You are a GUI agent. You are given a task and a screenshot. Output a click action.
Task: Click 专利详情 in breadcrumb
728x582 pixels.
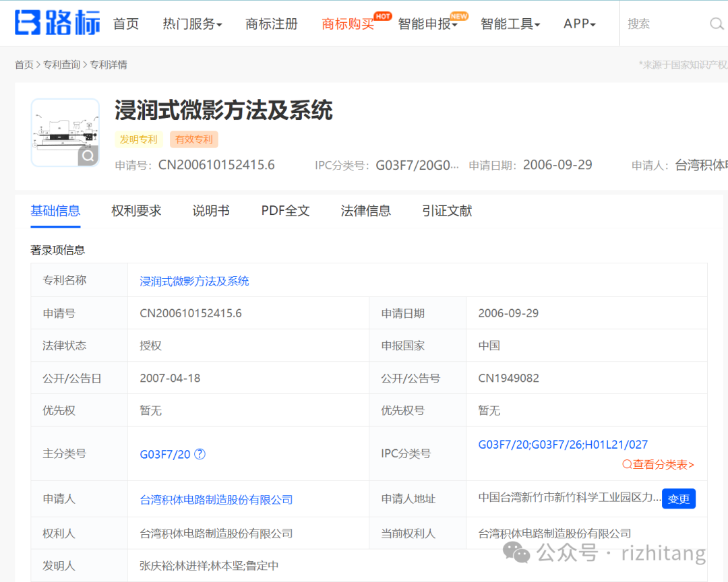(x=109, y=65)
